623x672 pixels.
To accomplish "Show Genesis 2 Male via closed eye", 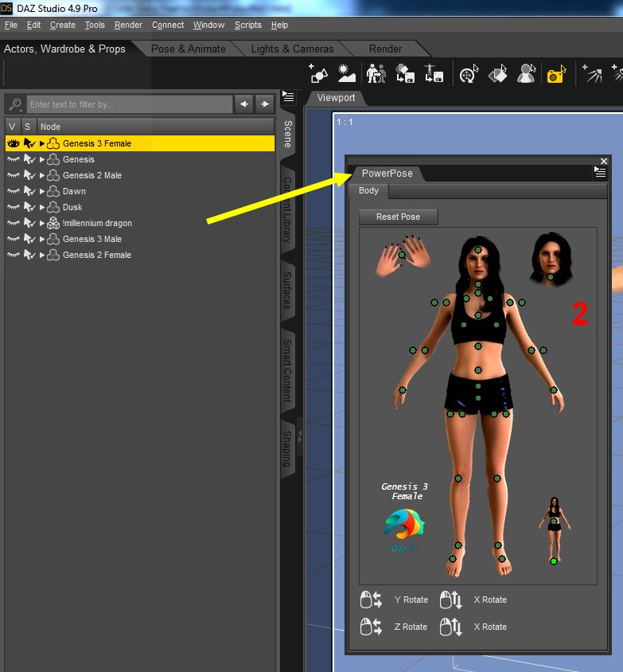I will [14, 175].
